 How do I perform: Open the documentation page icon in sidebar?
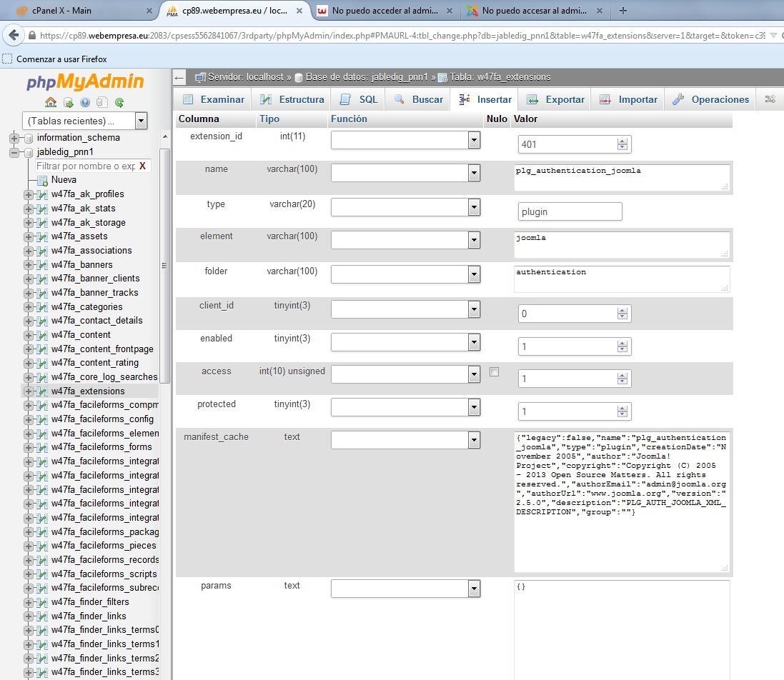(102, 103)
